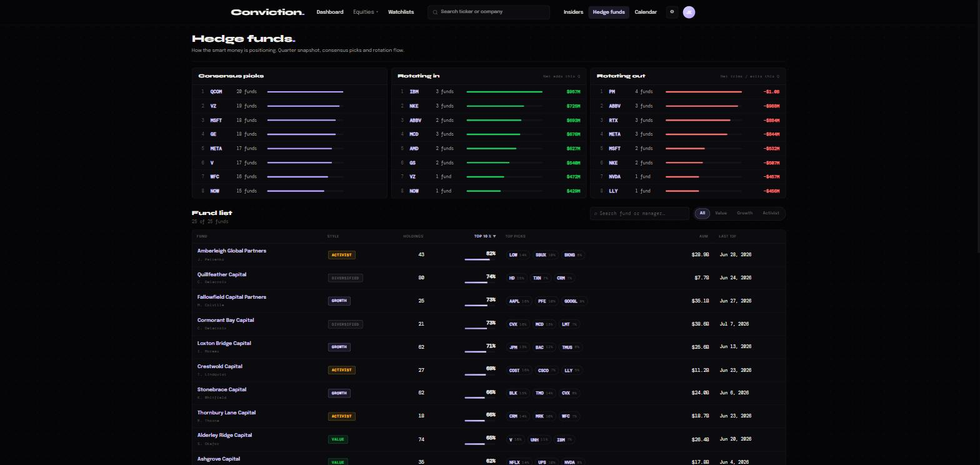Viewport: 980px width, 465px height.
Task: Open Stonebrace Capital fund link
Action: [x=222, y=389]
